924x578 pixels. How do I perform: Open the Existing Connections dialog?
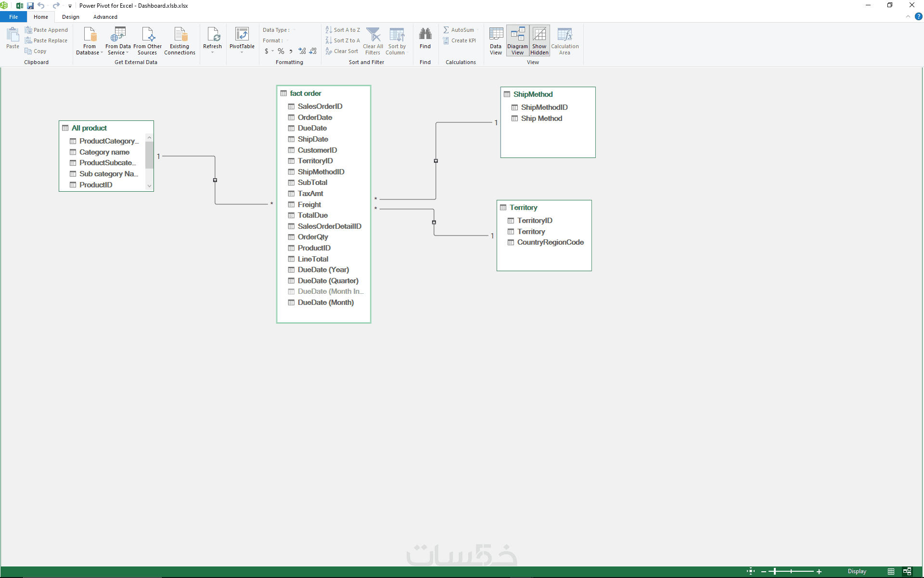[x=180, y=40]
